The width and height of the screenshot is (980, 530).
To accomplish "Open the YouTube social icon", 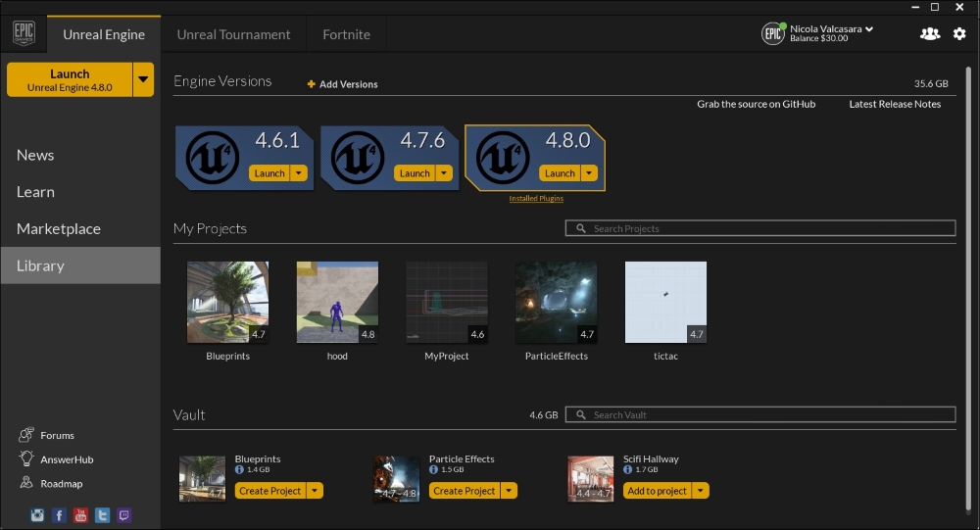I will click(x=80, y=515).
